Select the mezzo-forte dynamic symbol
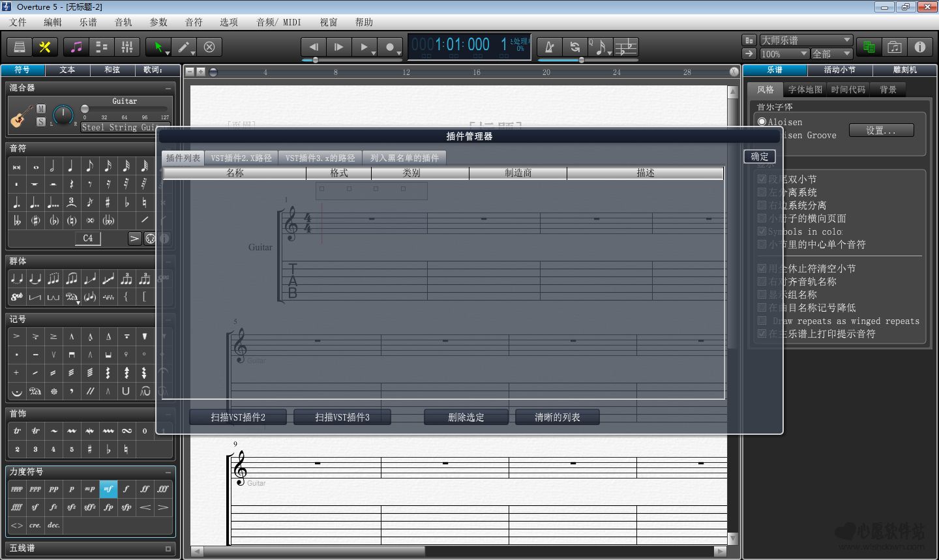 pyautogui.click(x=108, y=488)
